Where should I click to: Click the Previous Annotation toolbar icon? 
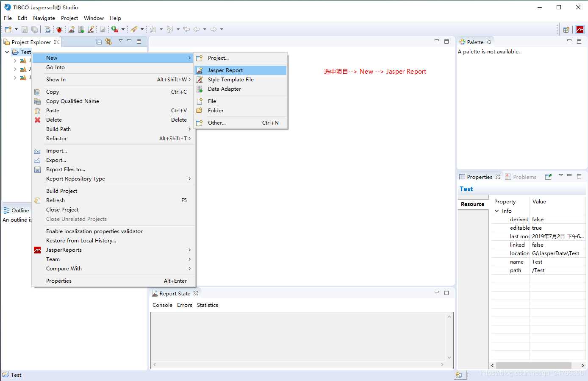170,29
